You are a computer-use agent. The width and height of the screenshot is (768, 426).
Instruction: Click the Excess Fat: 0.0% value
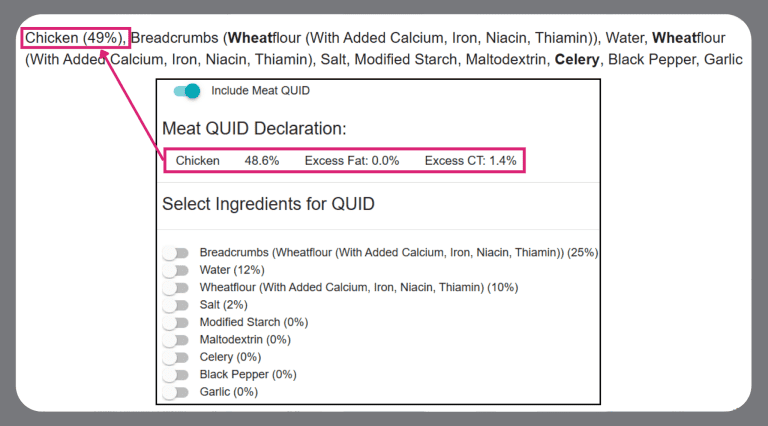[x=351, y=160]
